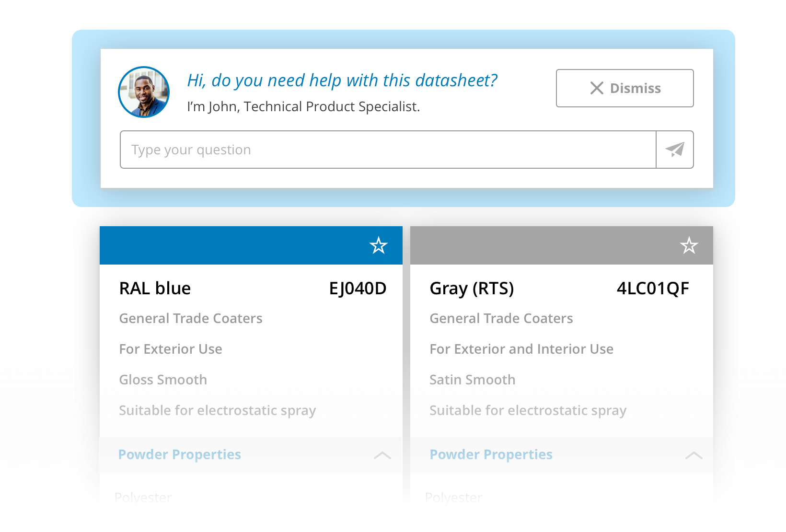Viewport: 786px width, 532px height.
Task: Click the paper plane send icon
Action: point(675,150)
